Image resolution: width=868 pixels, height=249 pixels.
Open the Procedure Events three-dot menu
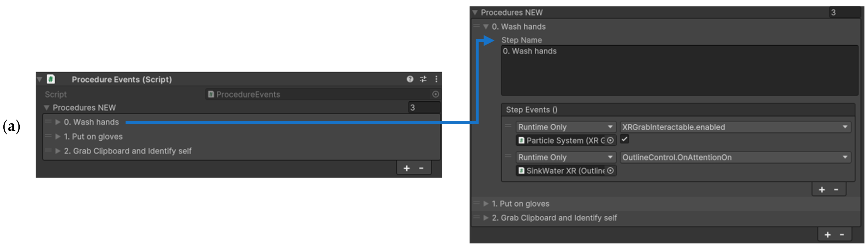click(436, 79)
